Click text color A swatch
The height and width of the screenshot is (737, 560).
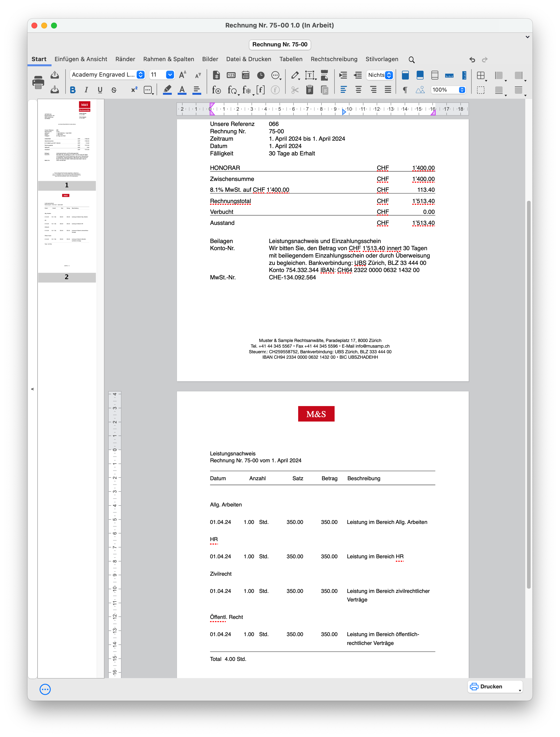pos(182,90)
